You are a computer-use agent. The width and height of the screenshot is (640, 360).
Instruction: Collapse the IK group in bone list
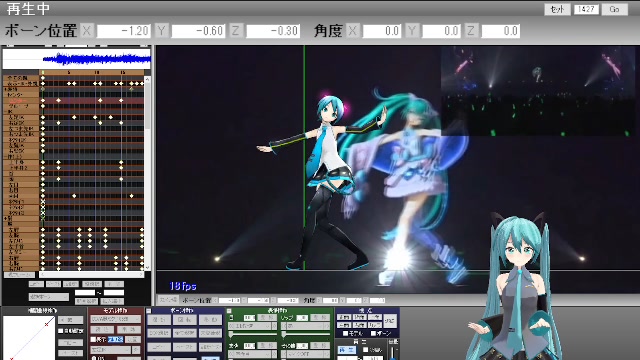pos(6,111)
